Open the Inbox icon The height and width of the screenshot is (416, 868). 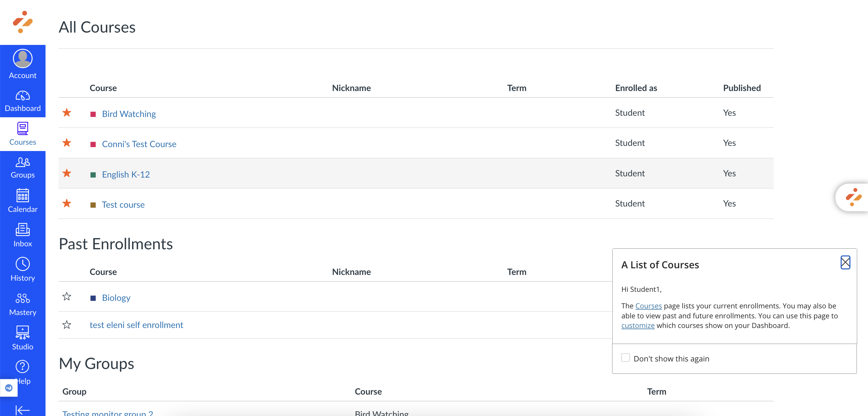point(23,230)
